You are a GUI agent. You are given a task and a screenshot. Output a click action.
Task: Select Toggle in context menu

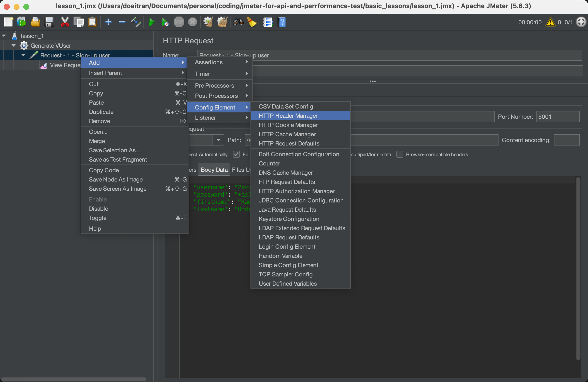coord(135,218)
